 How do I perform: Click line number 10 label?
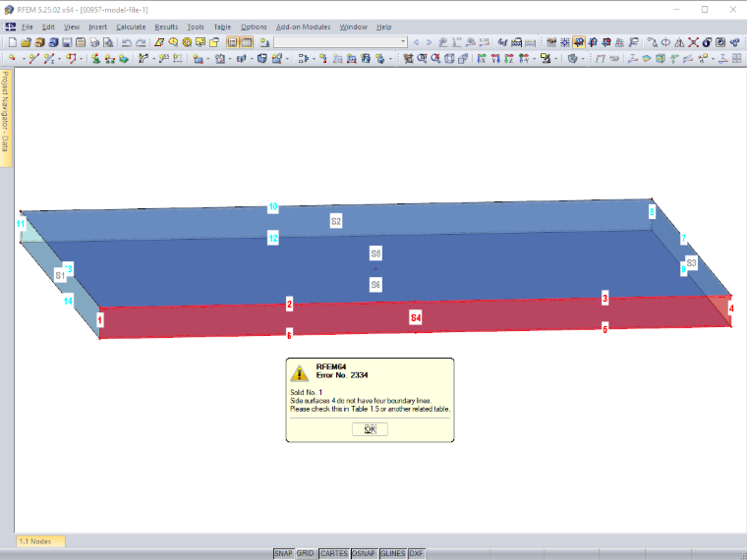point(273,207)
